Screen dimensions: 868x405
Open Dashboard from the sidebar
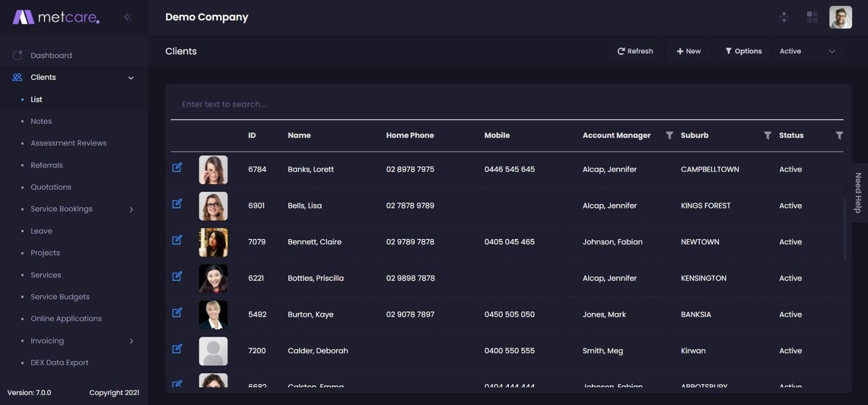pyautogui.click(x=51, y=55)
